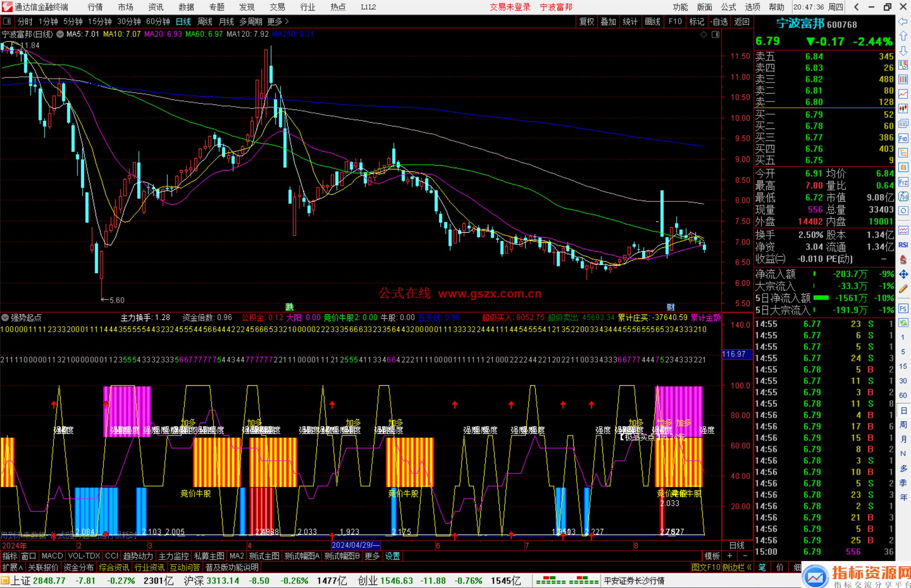Open the multi-line wave indicator icon
This screenshot has width=911, height=588.
[903, 230]
